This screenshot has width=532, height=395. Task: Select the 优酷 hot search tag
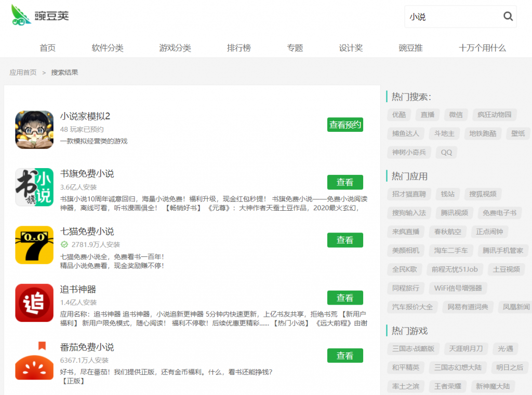pyautogui.click(x=399, y=115)
